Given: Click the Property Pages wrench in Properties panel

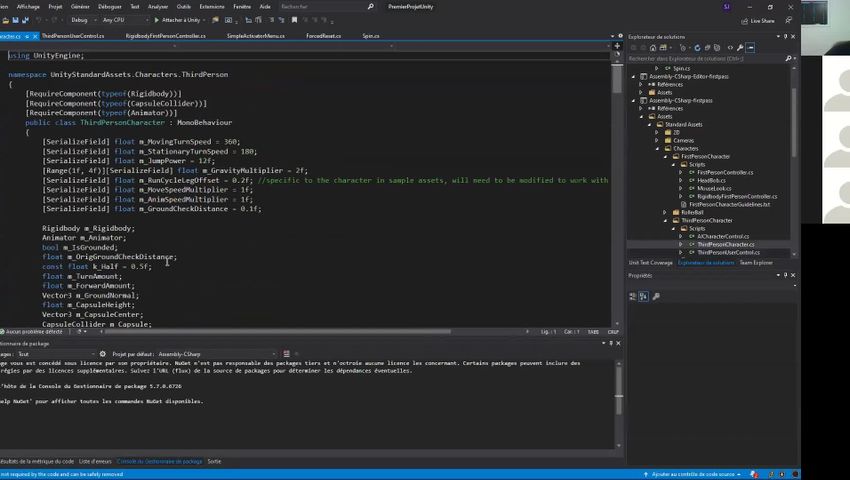Looking at the screenshot, I should click(x=656, y=296).
